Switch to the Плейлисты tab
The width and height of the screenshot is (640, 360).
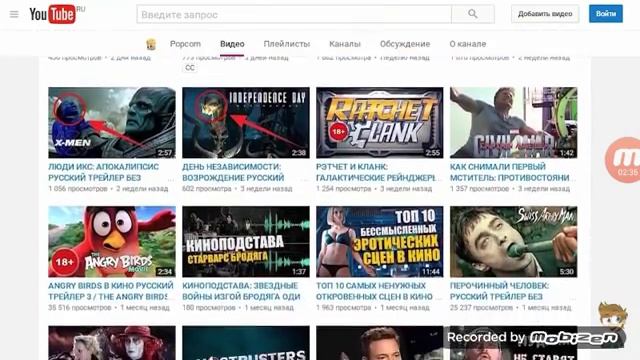[x=287, y=44]
